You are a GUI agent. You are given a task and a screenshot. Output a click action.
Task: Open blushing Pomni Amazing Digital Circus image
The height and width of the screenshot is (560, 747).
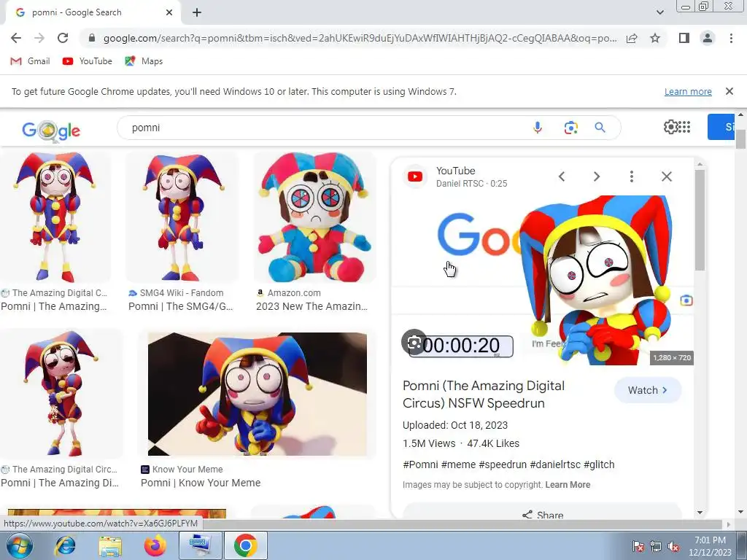coord(61,394)
